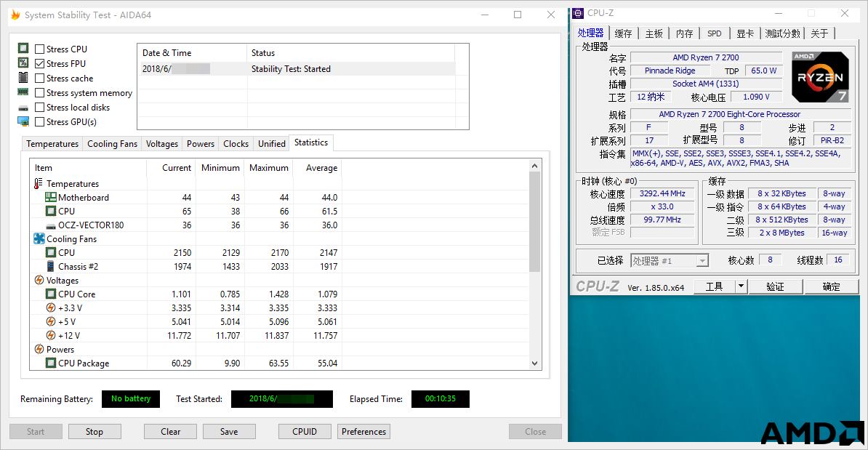
Task: Open the Powers tab
Action: [201, 144]
